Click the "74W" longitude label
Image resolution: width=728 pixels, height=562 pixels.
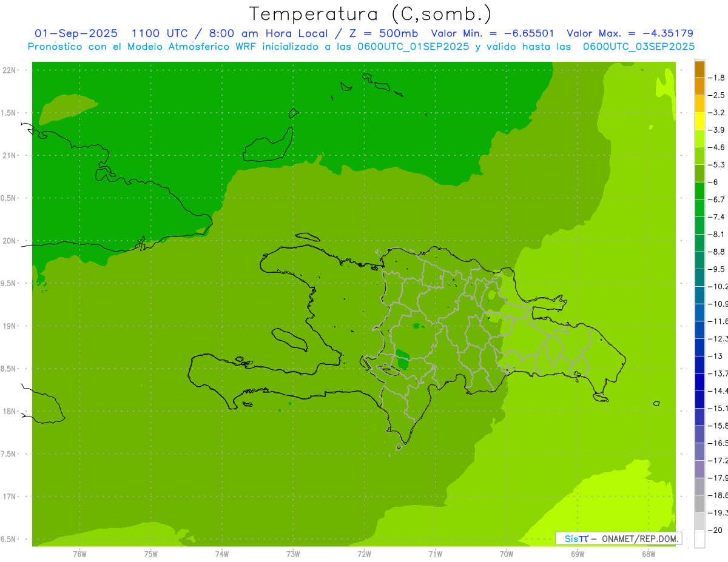(x=222, y=554)
